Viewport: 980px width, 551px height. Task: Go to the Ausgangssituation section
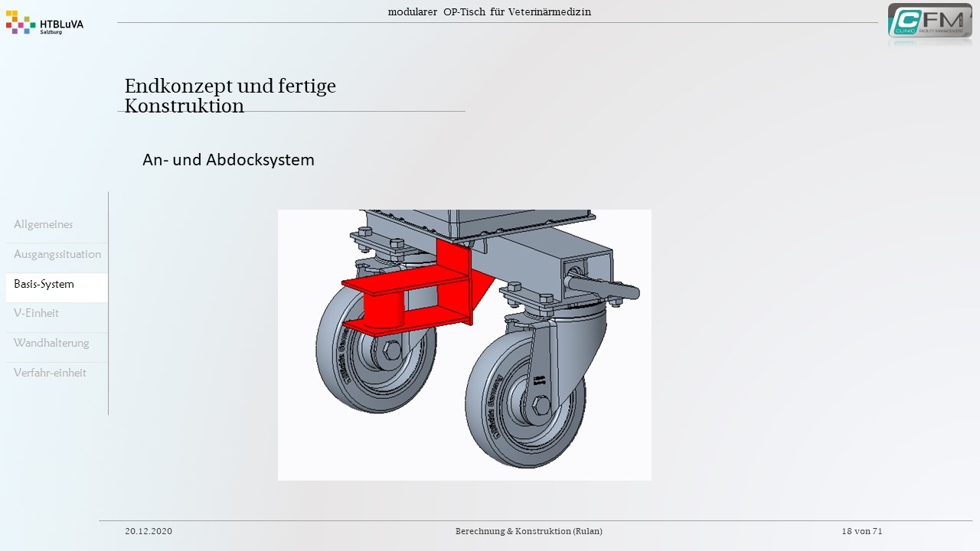click(x=57, y=254)
